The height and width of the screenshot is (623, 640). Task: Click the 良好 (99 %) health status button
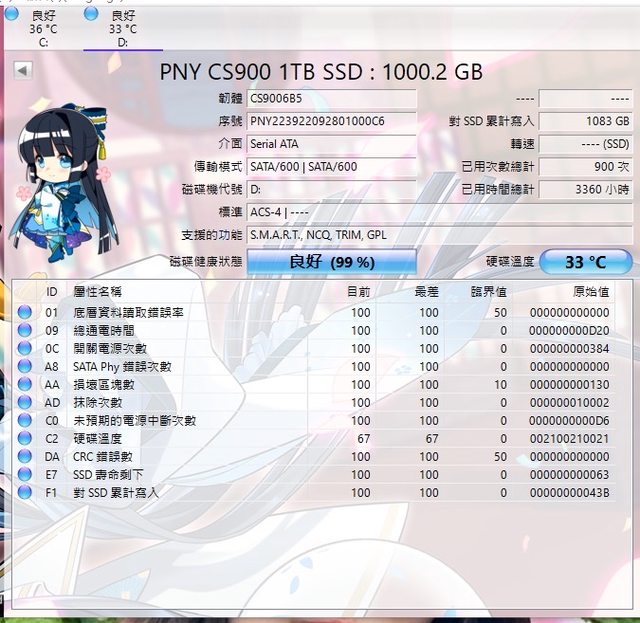[331, 262]
